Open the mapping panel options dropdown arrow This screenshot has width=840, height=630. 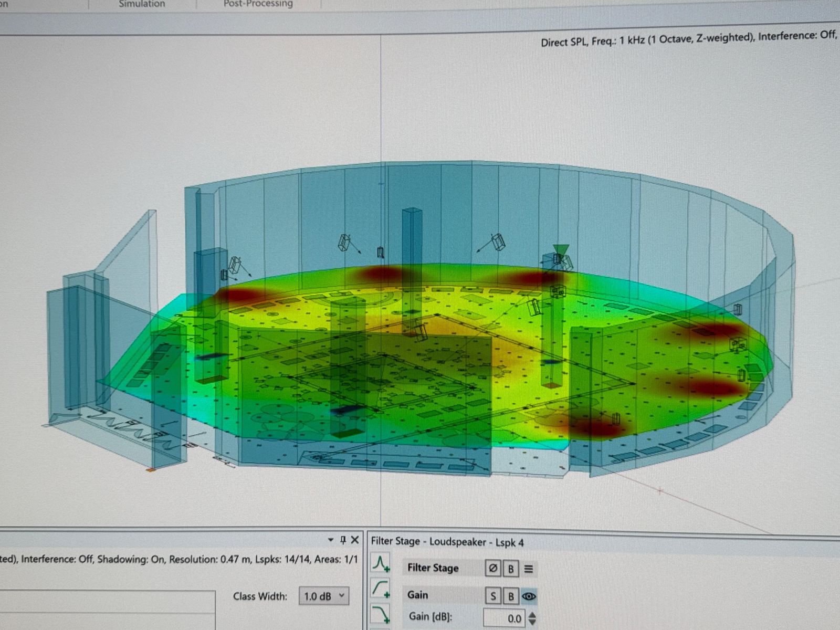pos(330,540)
